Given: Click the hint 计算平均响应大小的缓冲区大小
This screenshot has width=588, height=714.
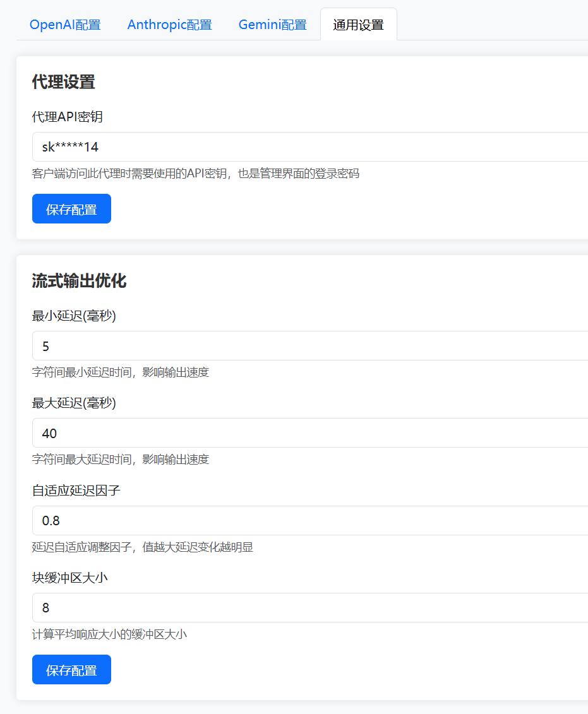Looking at the screenshot, I should point(109,634).
